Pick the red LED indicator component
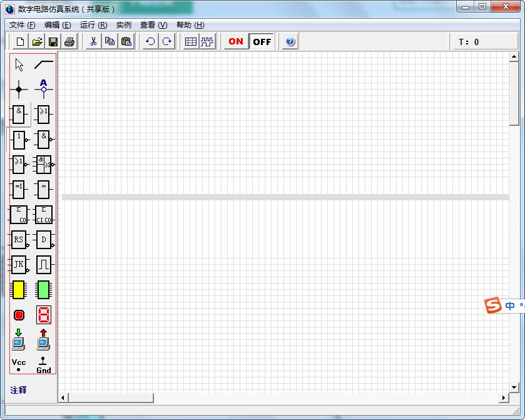 click(19, 315)
